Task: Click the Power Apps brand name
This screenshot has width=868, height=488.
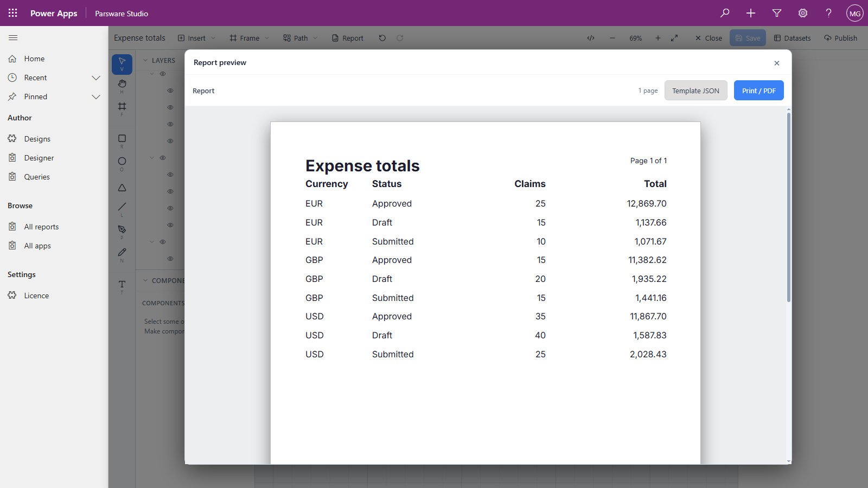Action: [x=54, y=13]
